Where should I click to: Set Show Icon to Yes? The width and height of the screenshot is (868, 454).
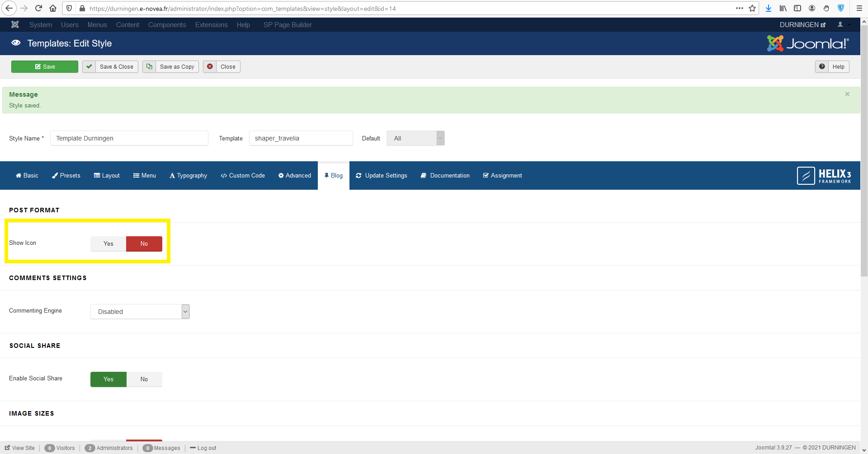108,243
